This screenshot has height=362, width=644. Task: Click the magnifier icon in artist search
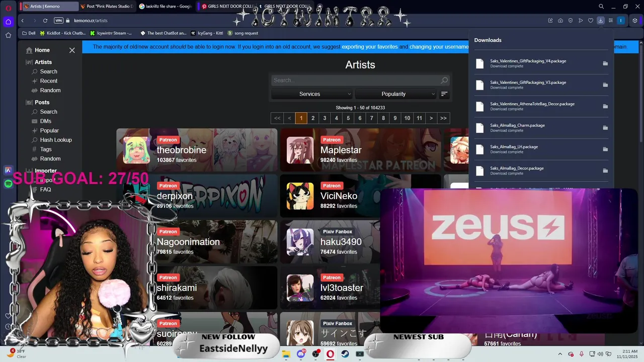click(x=444, y=80)
